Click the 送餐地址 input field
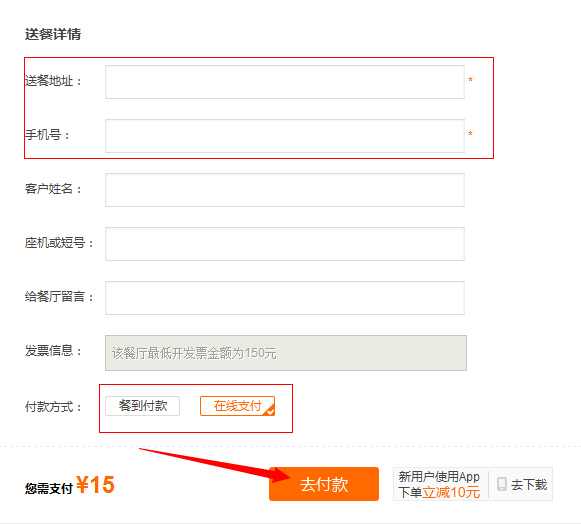The image size is (581, 524). click(285, 82)
